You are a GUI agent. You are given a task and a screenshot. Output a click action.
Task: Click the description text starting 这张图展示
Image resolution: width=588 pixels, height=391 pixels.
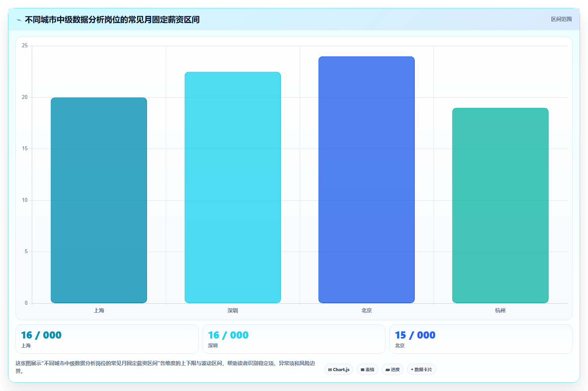click(165, 367)
